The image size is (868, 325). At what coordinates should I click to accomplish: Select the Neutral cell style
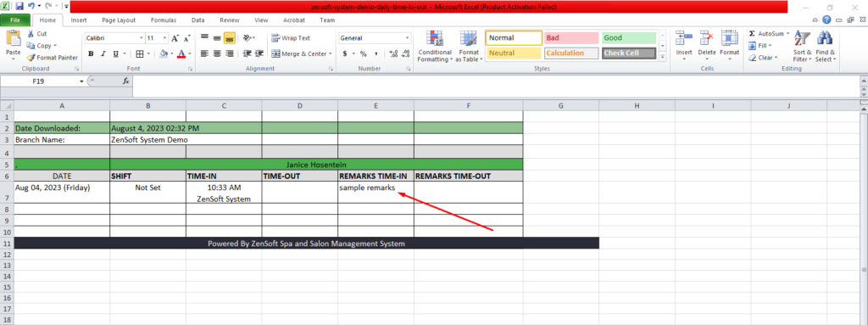click(514, 53)
